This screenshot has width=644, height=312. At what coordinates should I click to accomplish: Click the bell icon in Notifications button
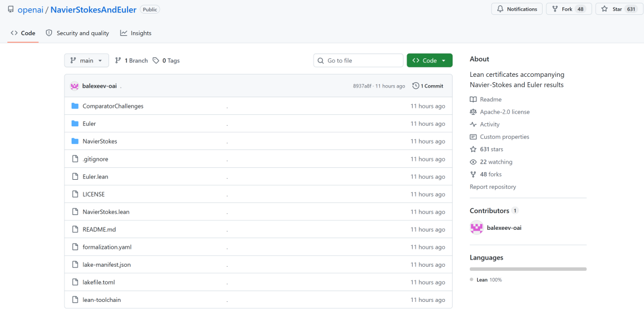tap(500, 9)
